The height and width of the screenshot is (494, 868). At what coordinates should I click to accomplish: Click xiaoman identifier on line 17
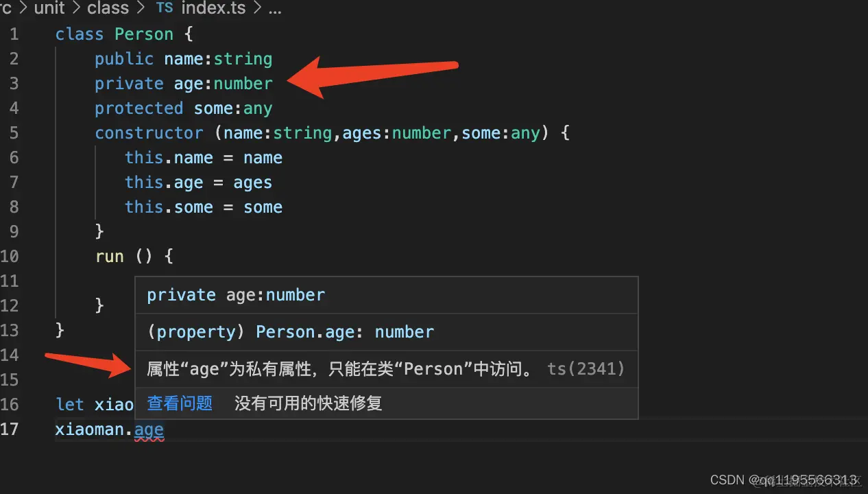pyautogui.click(x=93, y=430)
